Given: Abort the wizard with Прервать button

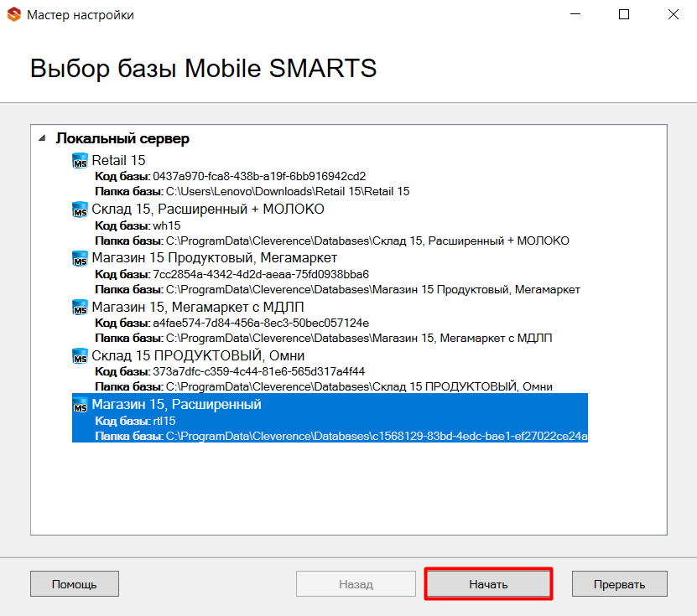Looking at the screenshot, I should pyautogui.click(x=619, y=584).
